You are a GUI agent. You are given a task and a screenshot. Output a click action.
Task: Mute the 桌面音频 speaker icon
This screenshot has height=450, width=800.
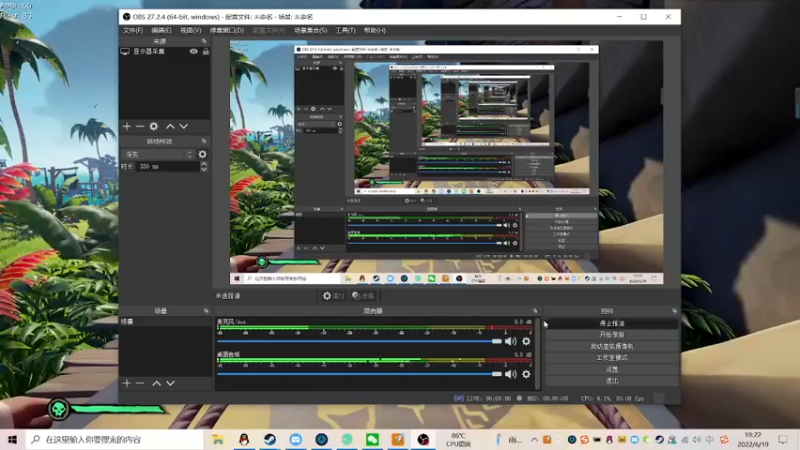[x=511, y=374]
